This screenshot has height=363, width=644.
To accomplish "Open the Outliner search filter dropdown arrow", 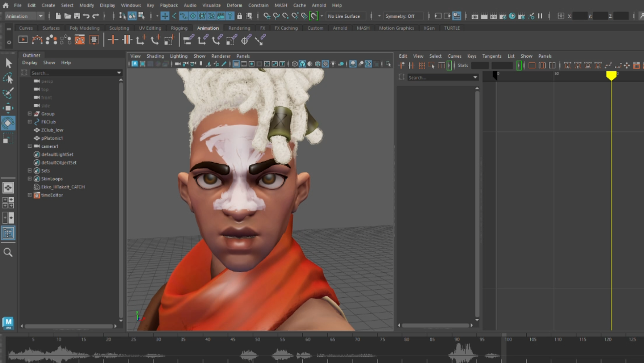I will pos(119,73).
